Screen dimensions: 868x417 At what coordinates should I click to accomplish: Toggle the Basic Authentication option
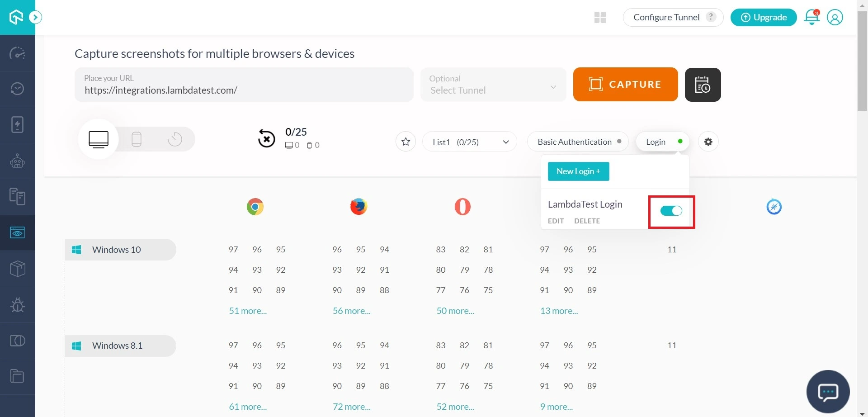[579, 142]
